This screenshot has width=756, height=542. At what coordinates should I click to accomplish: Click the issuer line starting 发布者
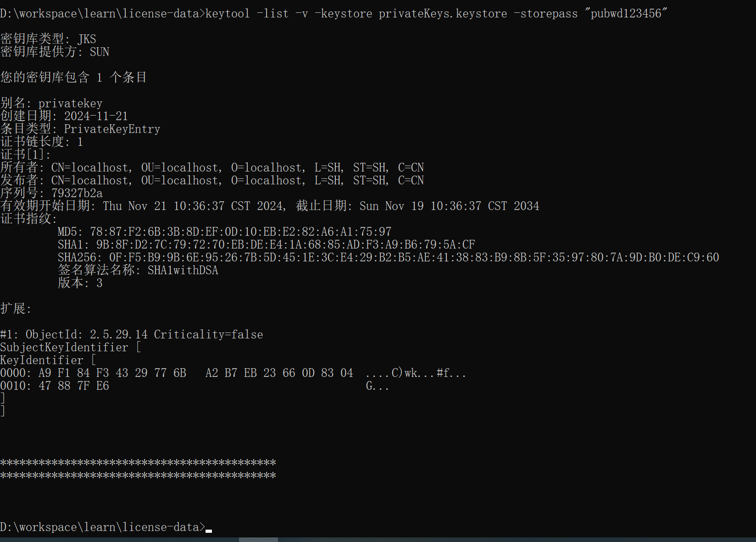coord(212,180)
